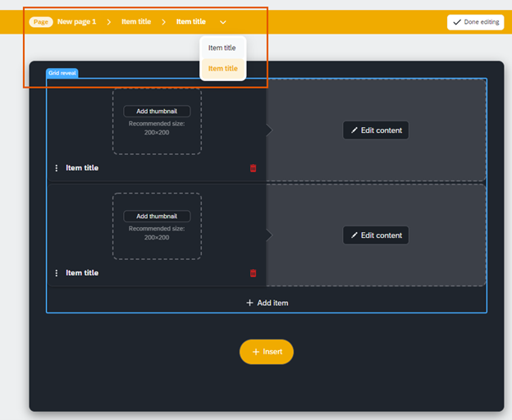Image resolution: width=512 pixels, height=420 pixels.
Task: Click the checkmark icon in Done editing
Action: pyautogui.click(x=457, y=22)
